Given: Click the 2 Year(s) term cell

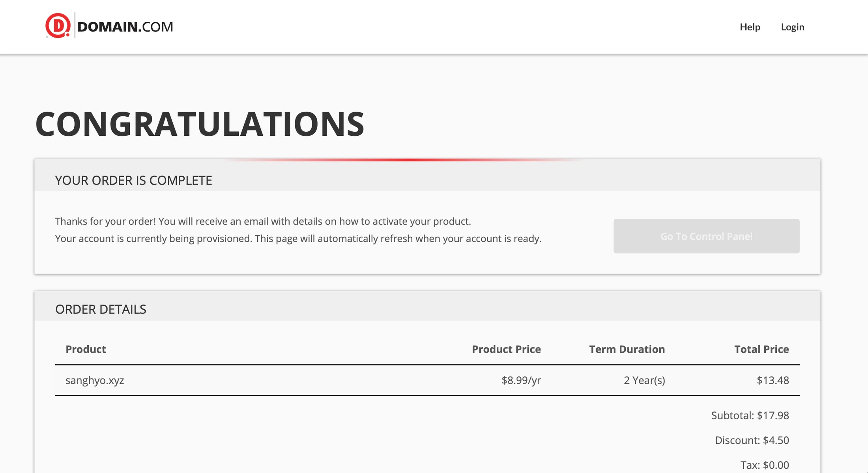Looking at the screenshot, I should coord(644,380).
